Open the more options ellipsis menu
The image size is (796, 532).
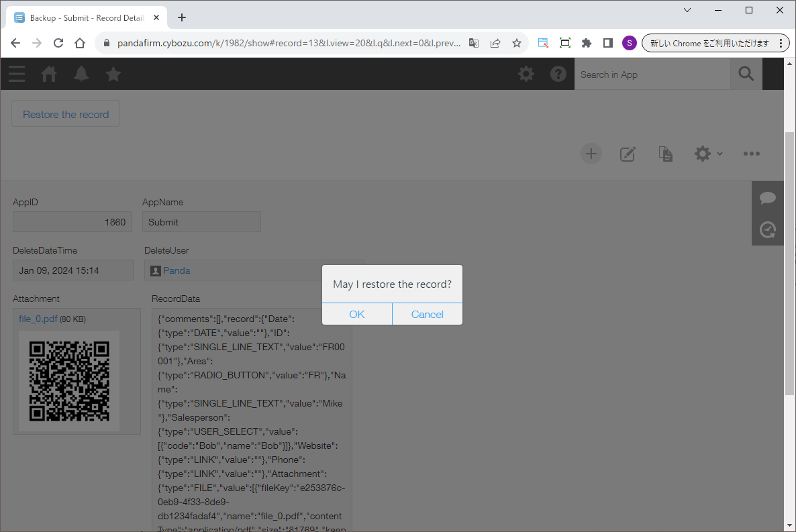coord(752,154)
